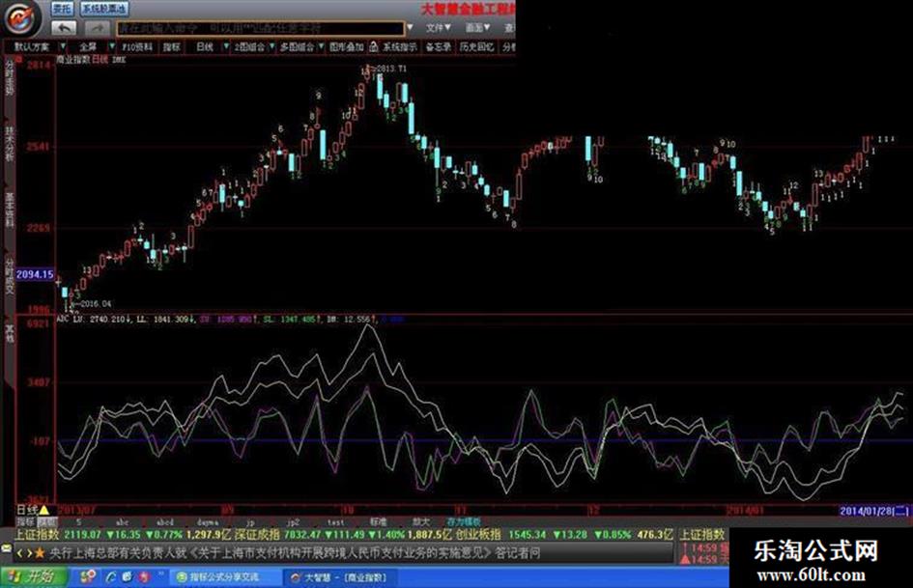The width and height of the screenshot is (913, 588).
Task: Select the test indicator template tab
Action: click(x=336, y=522)
